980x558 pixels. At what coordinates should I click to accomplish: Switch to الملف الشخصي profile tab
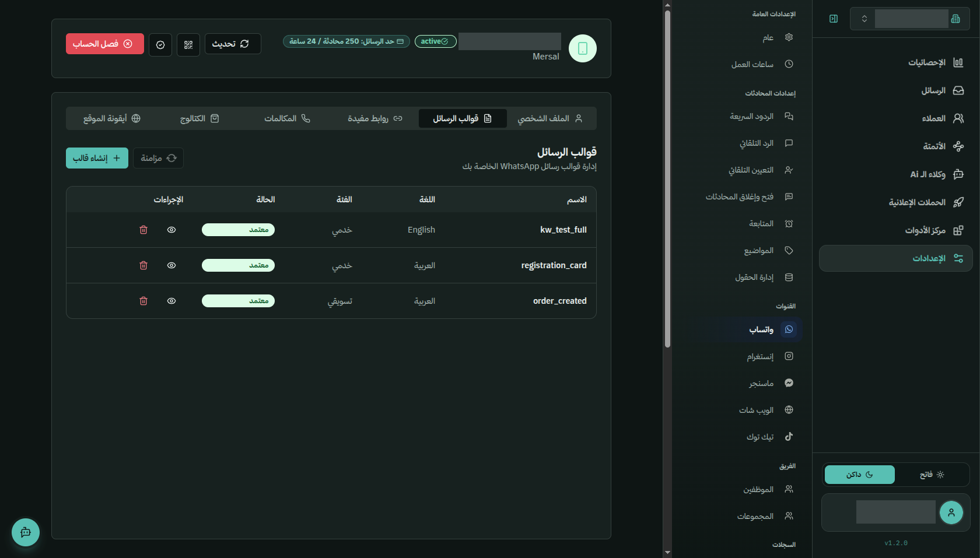[551, 118]
